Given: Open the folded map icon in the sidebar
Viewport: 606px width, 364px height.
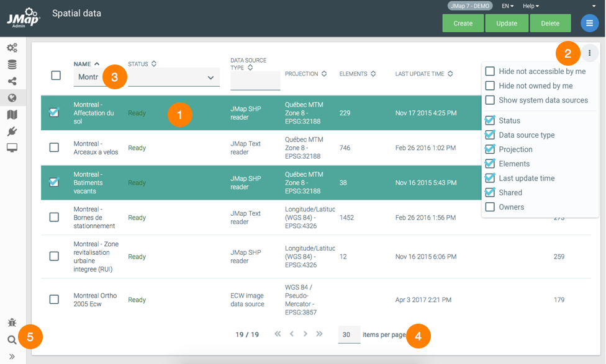Looking at the screenshot, I should [12, 115].
